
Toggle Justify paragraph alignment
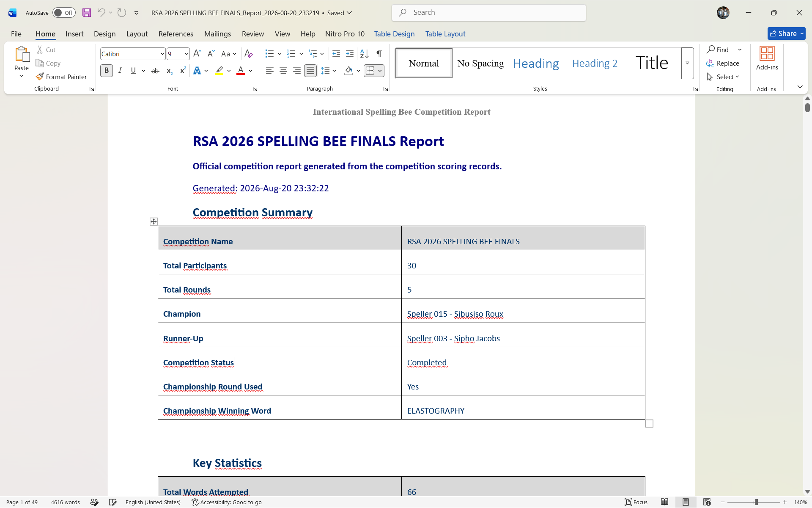(310, 71)
